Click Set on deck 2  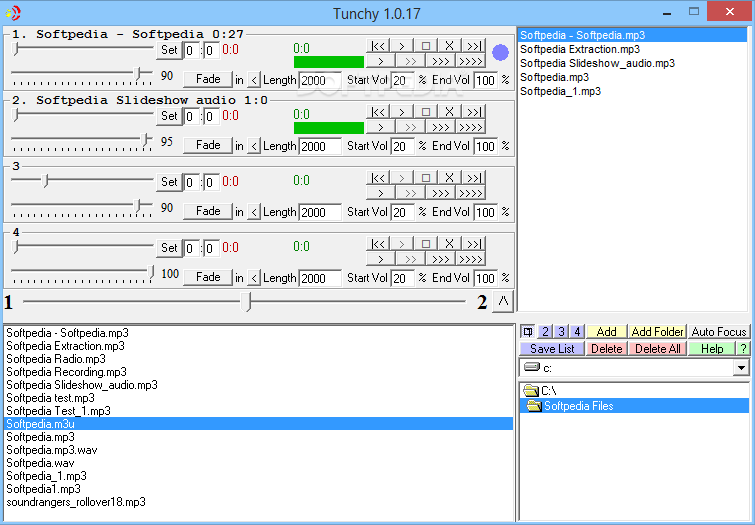169,116
